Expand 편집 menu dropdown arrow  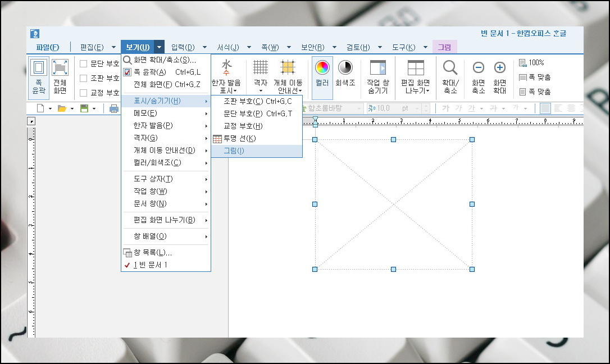tap(113, 47)
